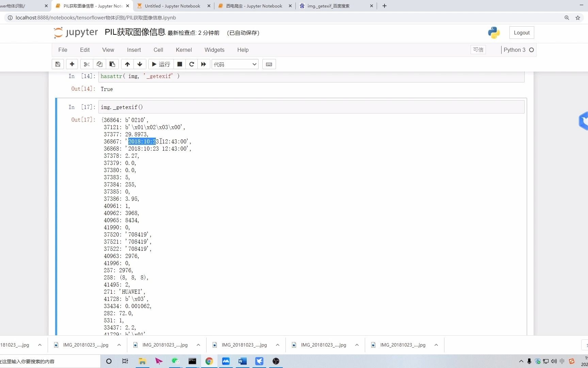This screenshot has height=368, width=588.
Task: Open the terminal window from taskbar
Action: (192, 361)
